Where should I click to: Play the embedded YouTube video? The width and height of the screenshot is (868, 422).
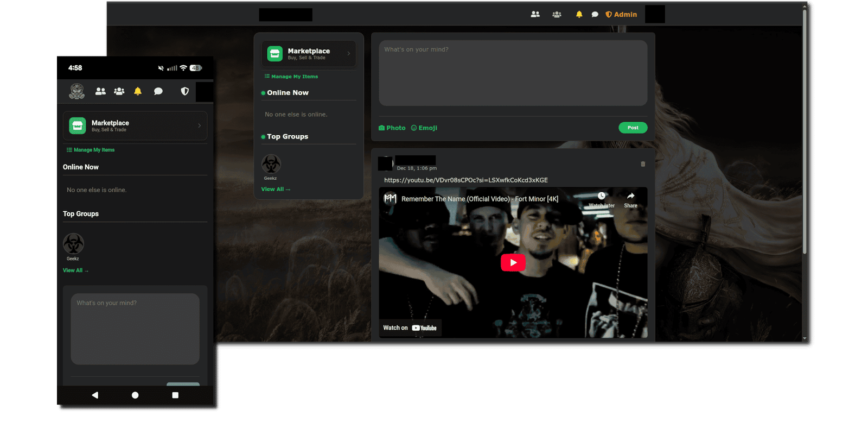[513, 262]
